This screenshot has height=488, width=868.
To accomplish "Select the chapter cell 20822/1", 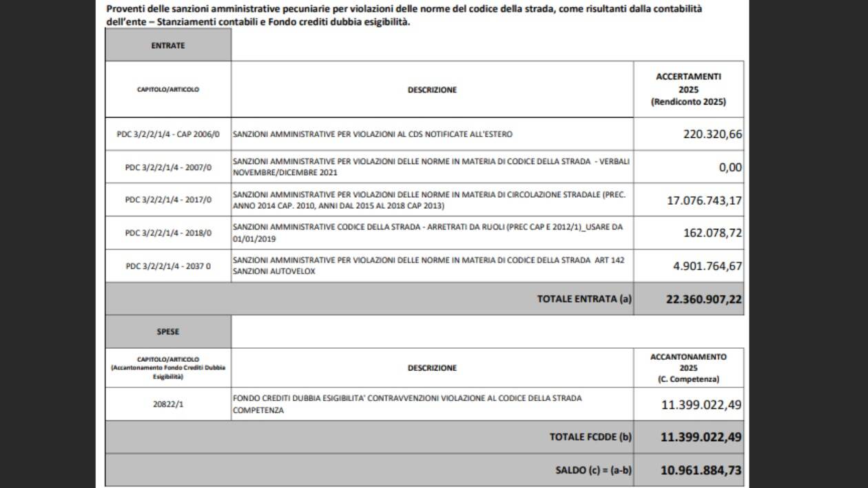I will coord(168,405).
